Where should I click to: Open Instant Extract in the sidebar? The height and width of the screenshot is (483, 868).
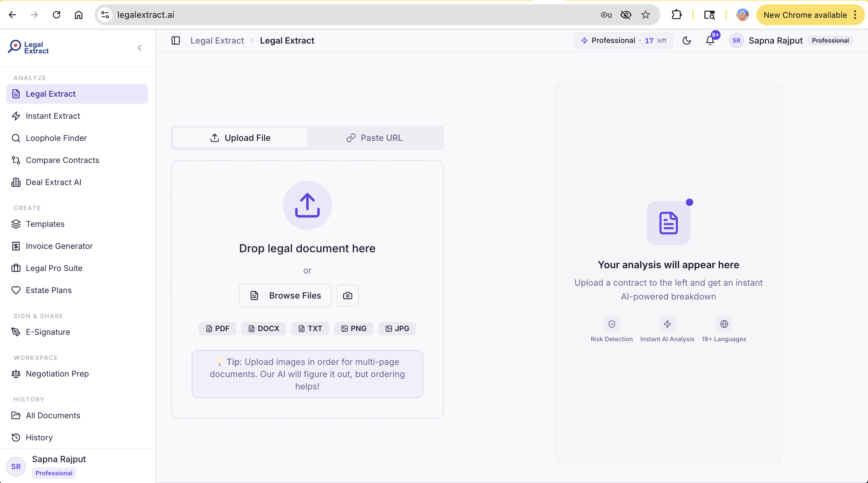77,116
